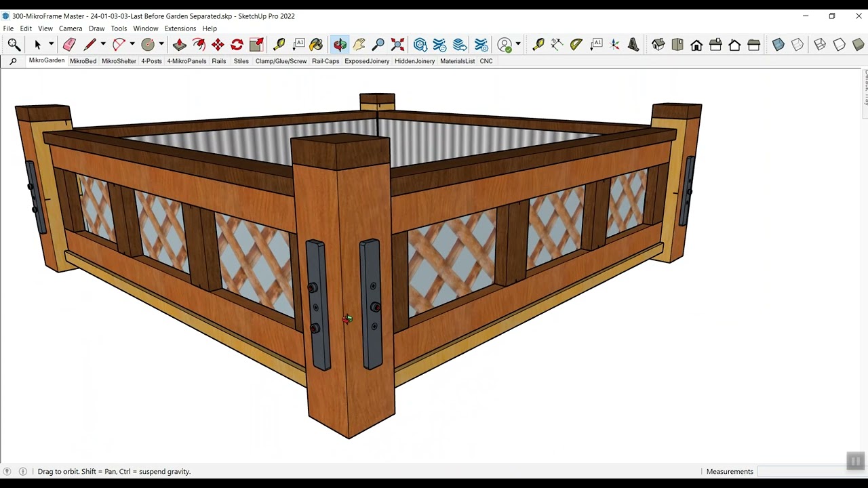The width and height of the screenshot is (868, 488).
Task: Enable Hidden Line face style
Action: [840, 45]
